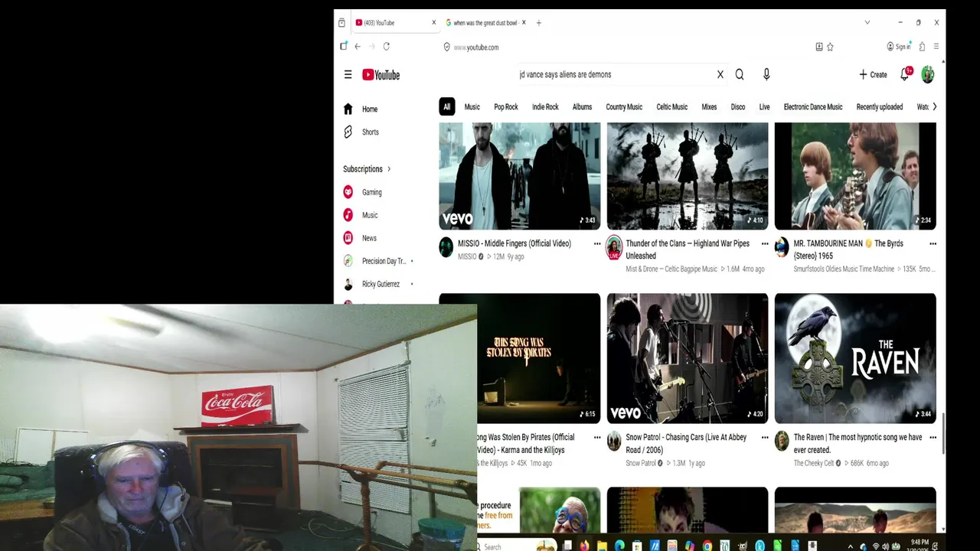980x551 pixels.
Task: Click the magnifier search button
Action: (740, 74)
